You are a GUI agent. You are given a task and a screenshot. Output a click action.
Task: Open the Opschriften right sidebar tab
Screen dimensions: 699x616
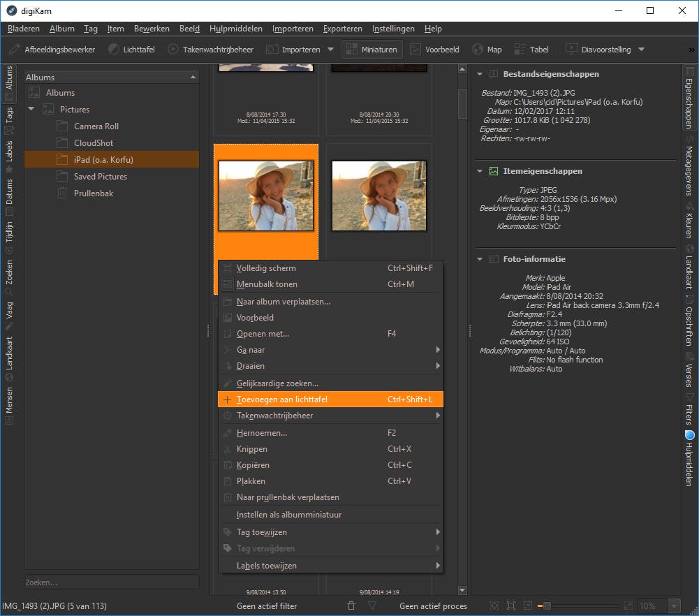[689, 322]
